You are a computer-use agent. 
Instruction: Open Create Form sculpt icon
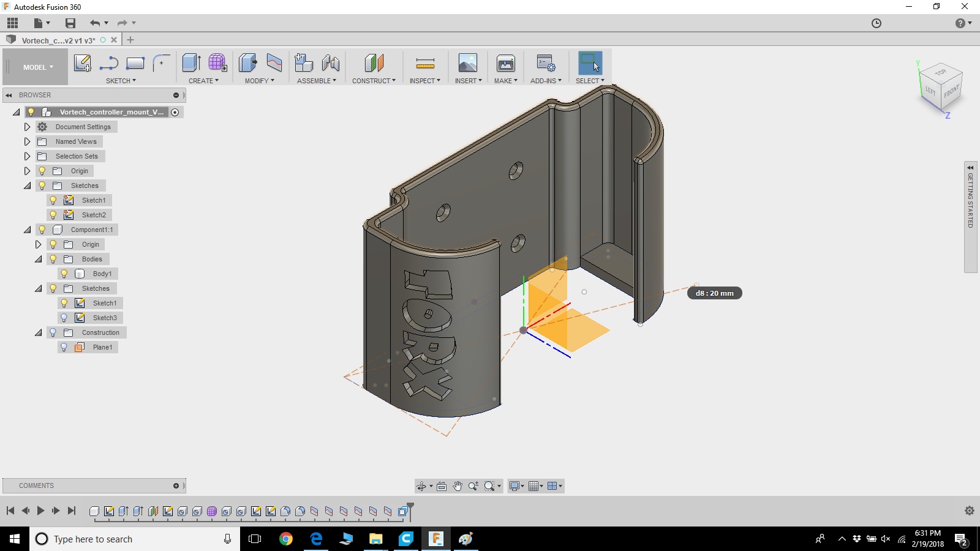point(217,62)
